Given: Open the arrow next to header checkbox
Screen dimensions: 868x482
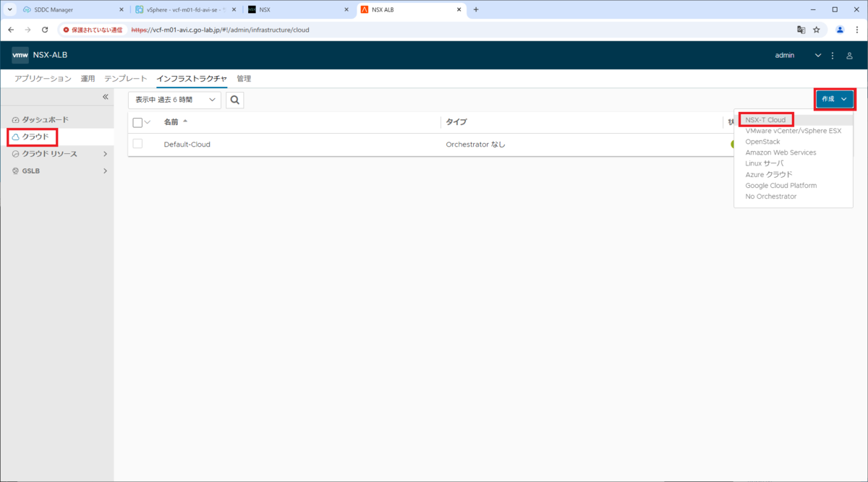Looking at the screenshot, I should coord(148,122).
